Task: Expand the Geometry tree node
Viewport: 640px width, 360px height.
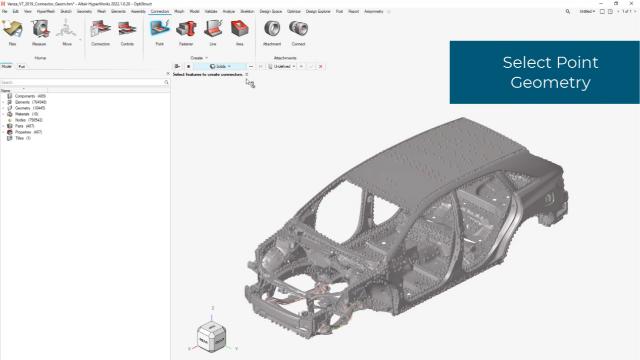Action: pos(3,108)
